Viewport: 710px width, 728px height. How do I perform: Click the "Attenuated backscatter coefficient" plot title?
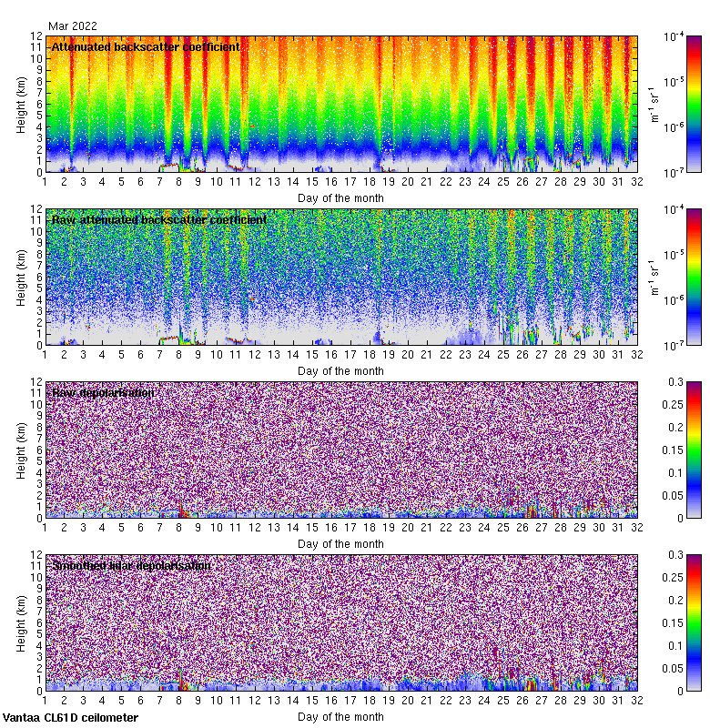[146, 46]
